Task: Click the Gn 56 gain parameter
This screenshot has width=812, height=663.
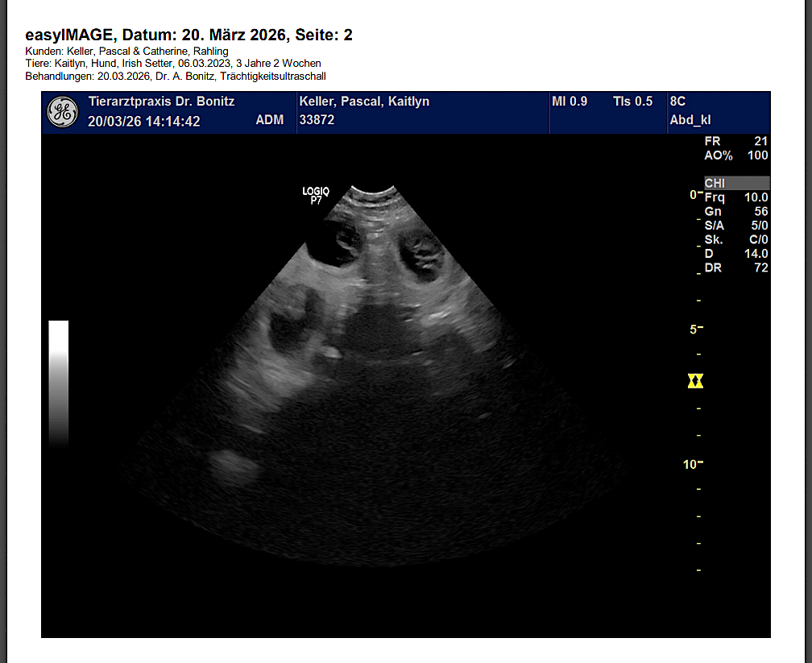Action: [736, 211]
